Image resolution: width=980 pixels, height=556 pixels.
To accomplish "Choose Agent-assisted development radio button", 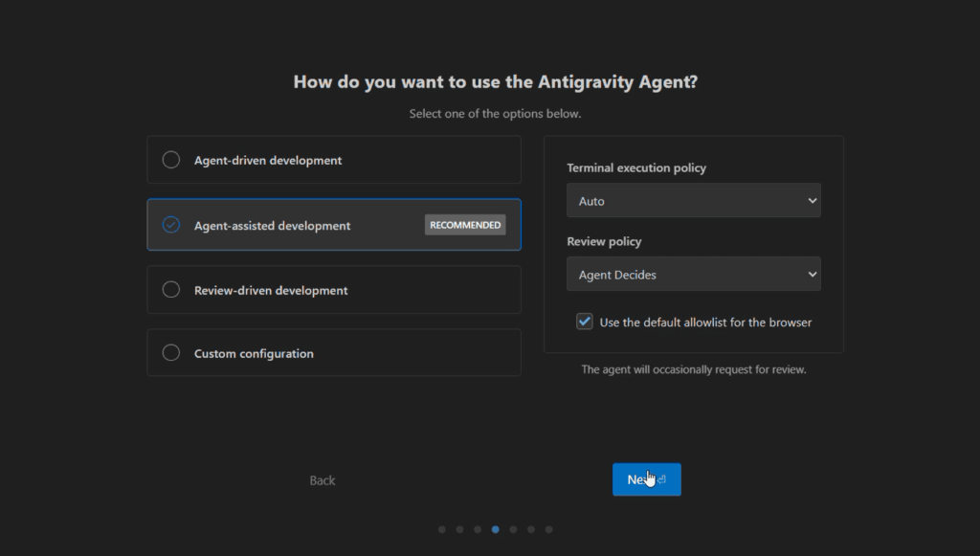I will 171,226.
